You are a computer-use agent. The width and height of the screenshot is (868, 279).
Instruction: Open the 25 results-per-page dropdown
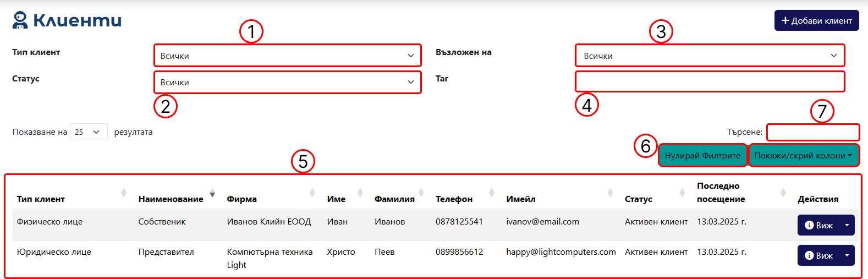click(89, 132)
